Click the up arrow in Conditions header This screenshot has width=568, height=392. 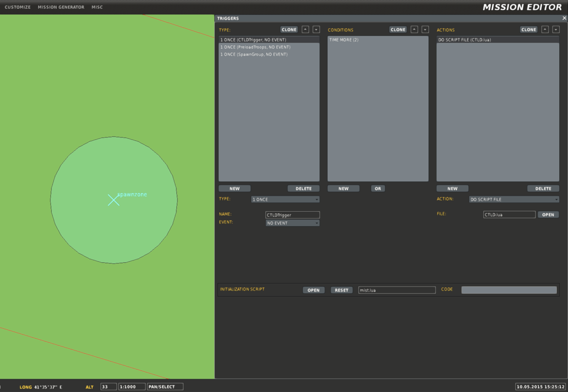coord(414,29)
